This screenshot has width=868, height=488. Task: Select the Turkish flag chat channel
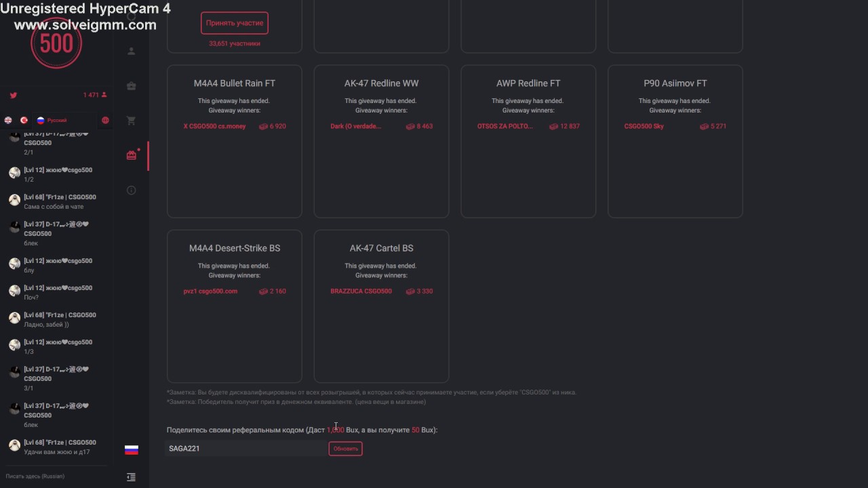click(x=24, y=120)
